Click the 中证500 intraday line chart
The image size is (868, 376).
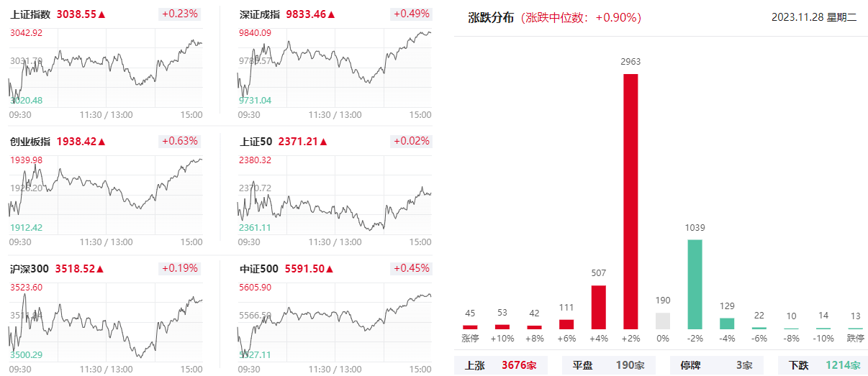click(x=335, y=321)
